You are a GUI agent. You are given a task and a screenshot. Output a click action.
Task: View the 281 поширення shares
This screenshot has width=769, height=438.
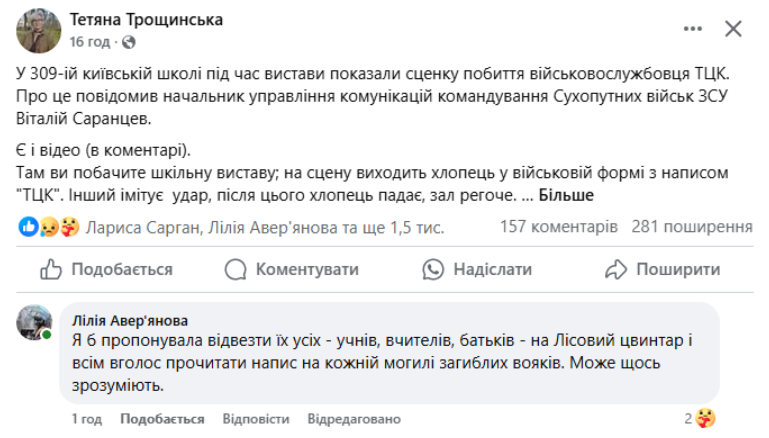click(692, 227)
